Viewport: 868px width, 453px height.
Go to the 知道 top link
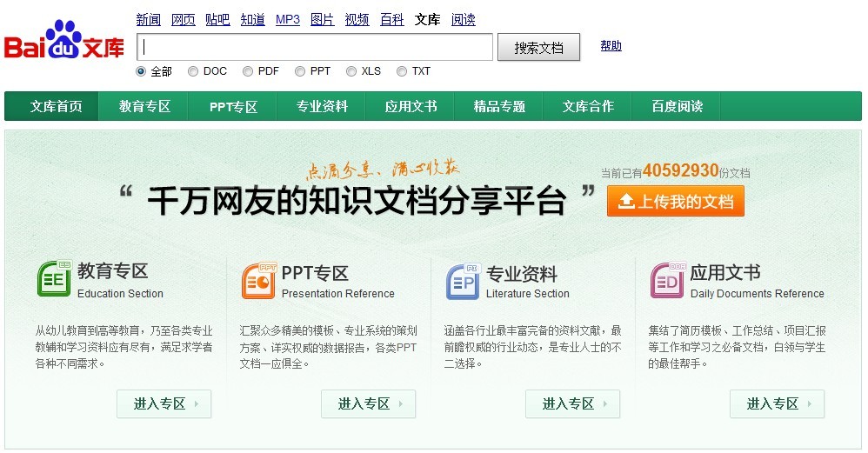(x=252, y=20)
